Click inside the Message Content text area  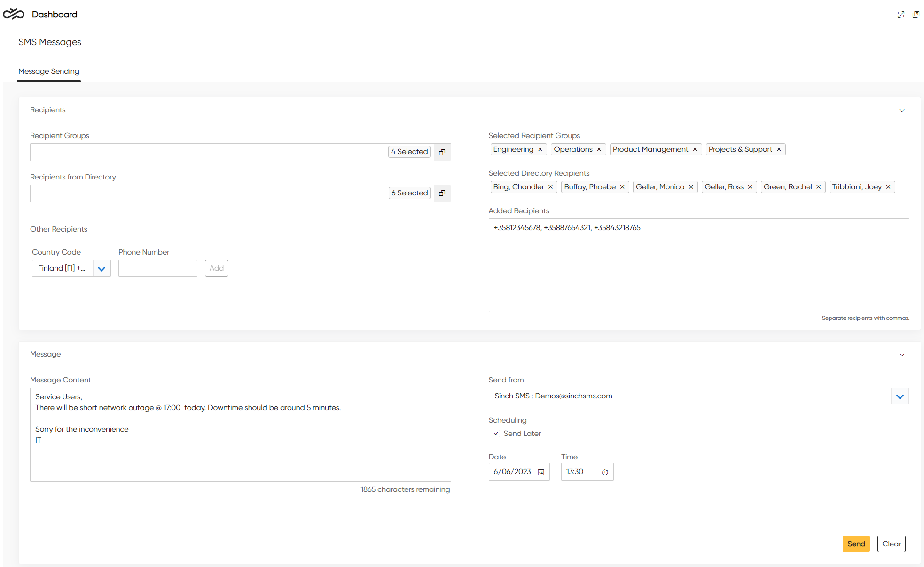coord(241,435)
